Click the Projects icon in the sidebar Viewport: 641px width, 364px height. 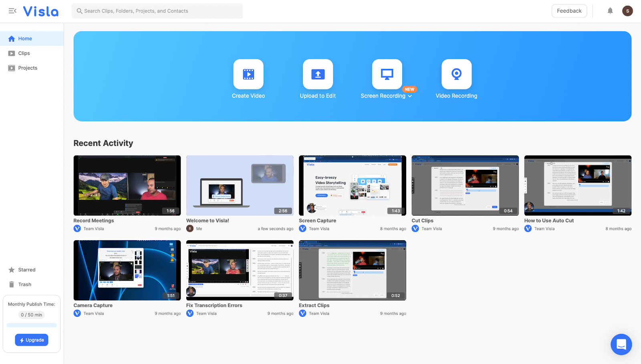[x=12, y=68]
